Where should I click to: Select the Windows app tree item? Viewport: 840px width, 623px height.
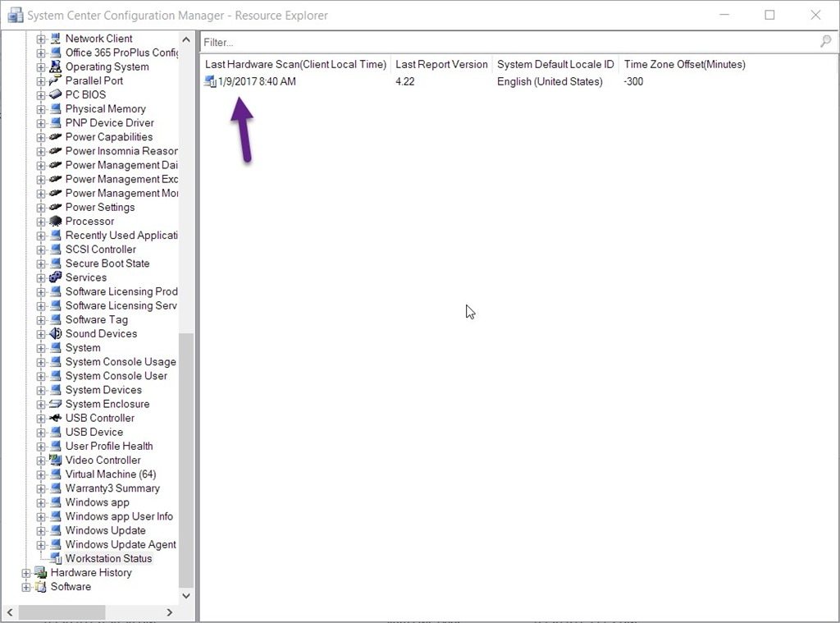[x=97, y=502]
